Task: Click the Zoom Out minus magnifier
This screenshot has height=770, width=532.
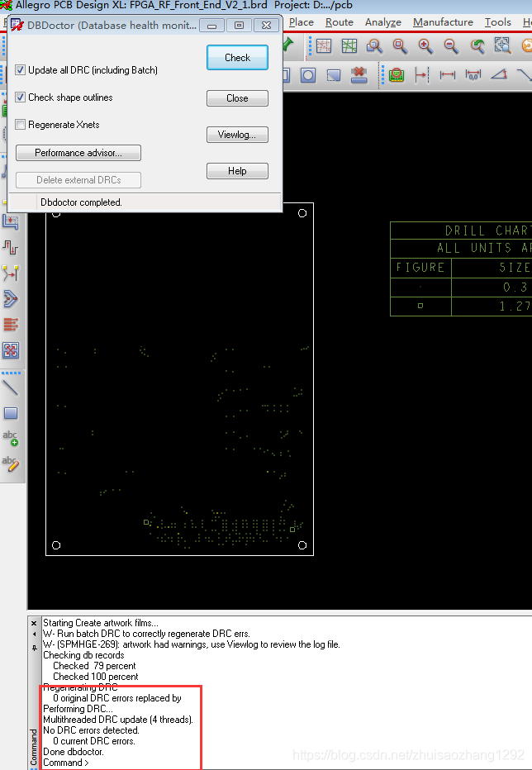Action: 451,46
